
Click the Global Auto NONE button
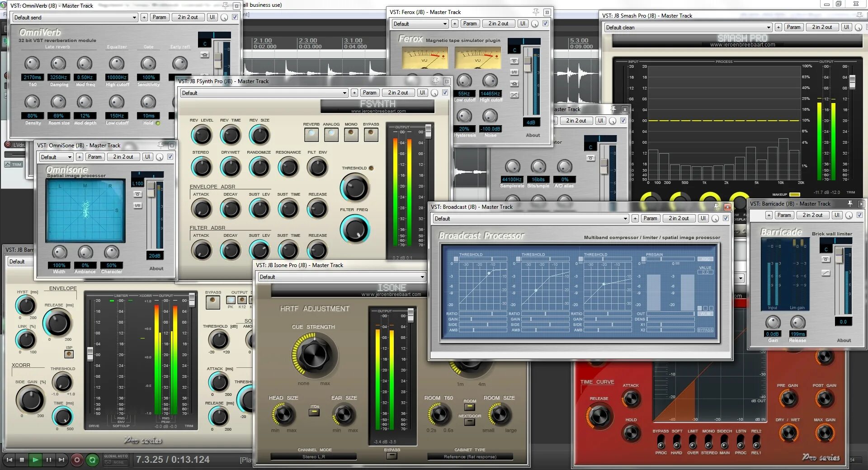116,462
